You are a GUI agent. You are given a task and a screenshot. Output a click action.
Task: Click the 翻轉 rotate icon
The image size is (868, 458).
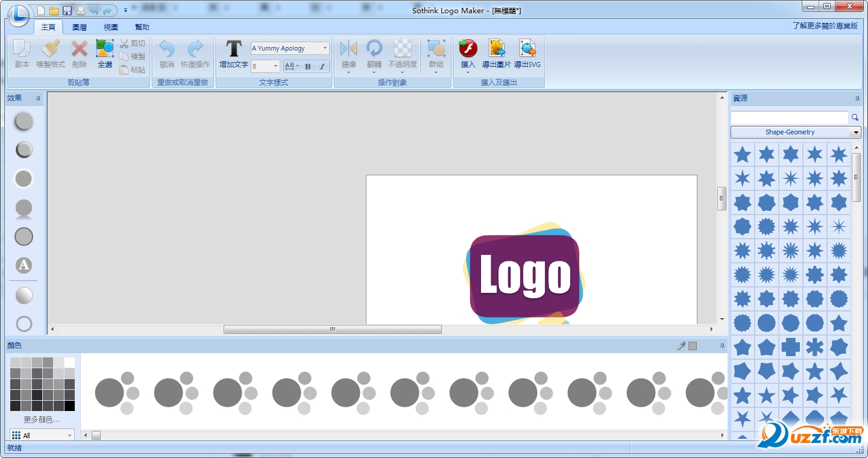point(374,49)
